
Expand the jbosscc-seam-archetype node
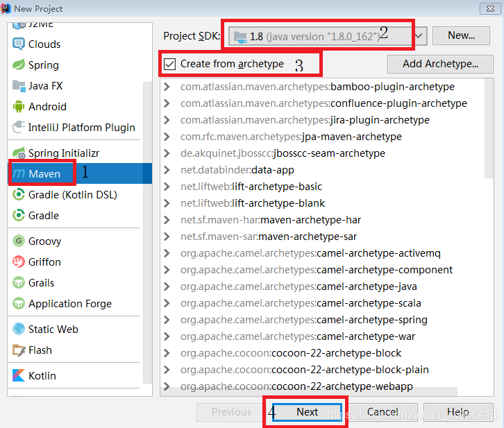167,153
